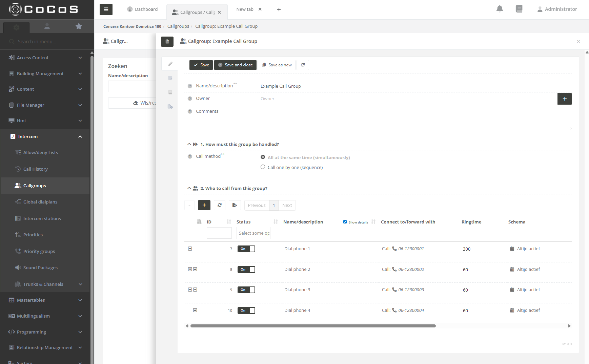Image resolution: width=589 pixels, height=364 pixels.
Task: Open the documentation book icon
Action: point(519,9)
